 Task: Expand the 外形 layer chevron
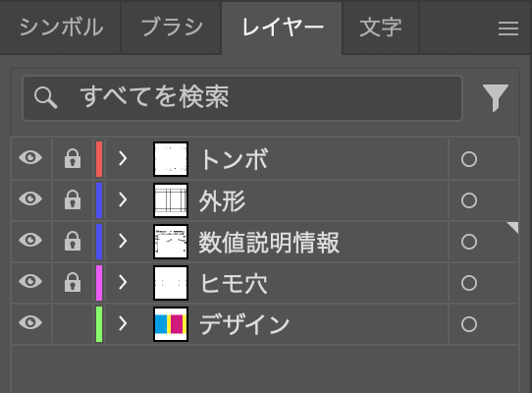click(123, 200)
